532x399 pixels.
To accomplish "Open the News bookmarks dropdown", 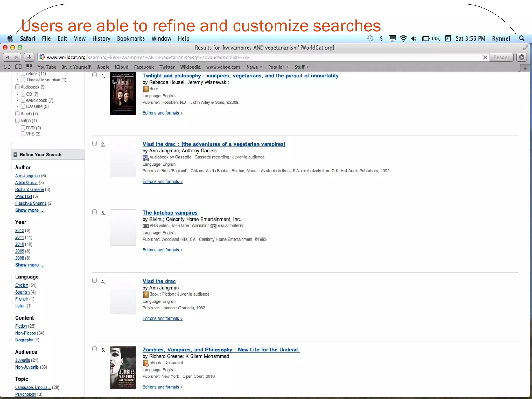I will pyautogui.click(x=254, y=67).
